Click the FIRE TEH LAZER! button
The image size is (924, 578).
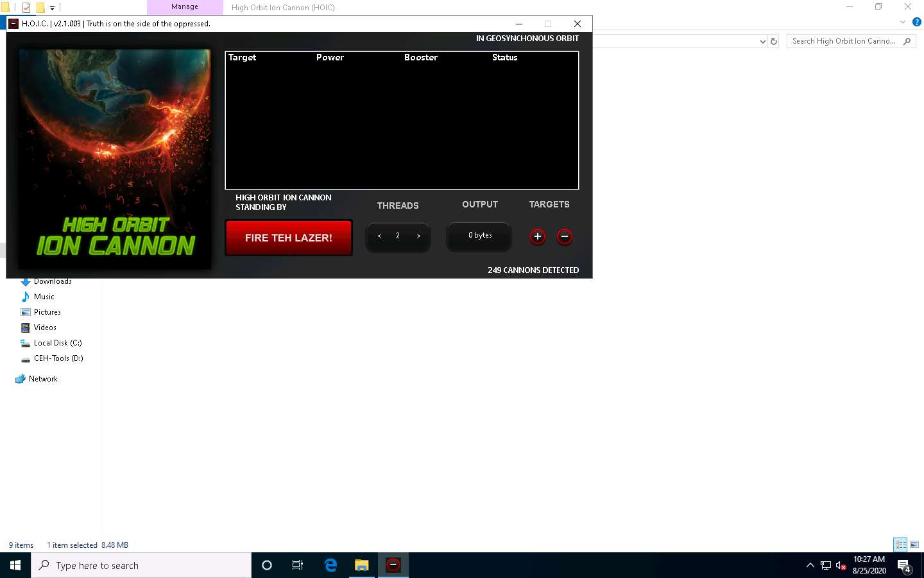pyautogui.click(x=289, y=238)
